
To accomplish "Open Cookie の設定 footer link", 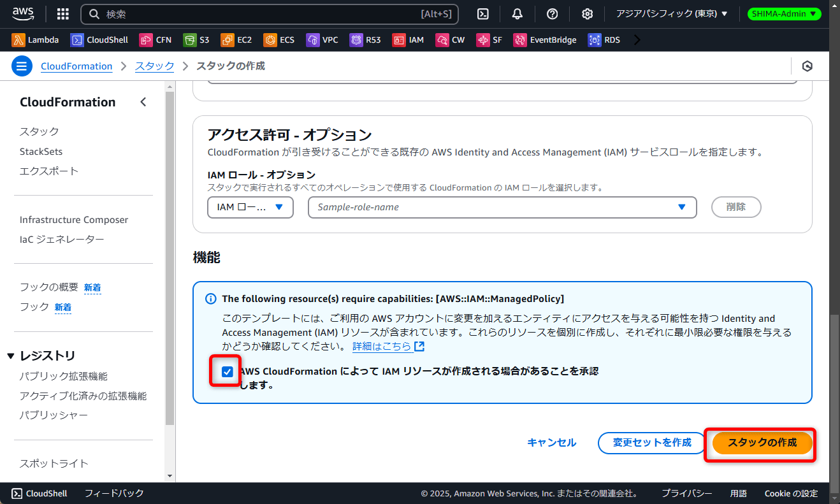I will click(x=791, y=493).
